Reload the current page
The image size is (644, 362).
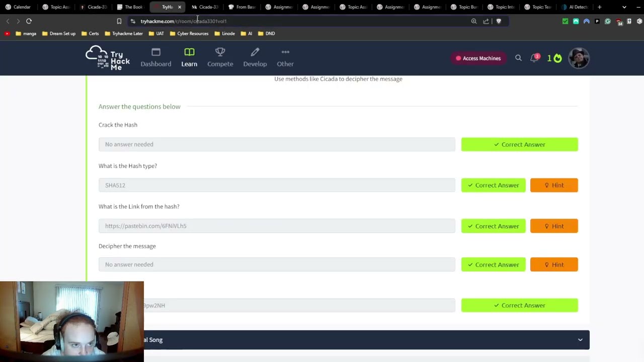(29, 21)
